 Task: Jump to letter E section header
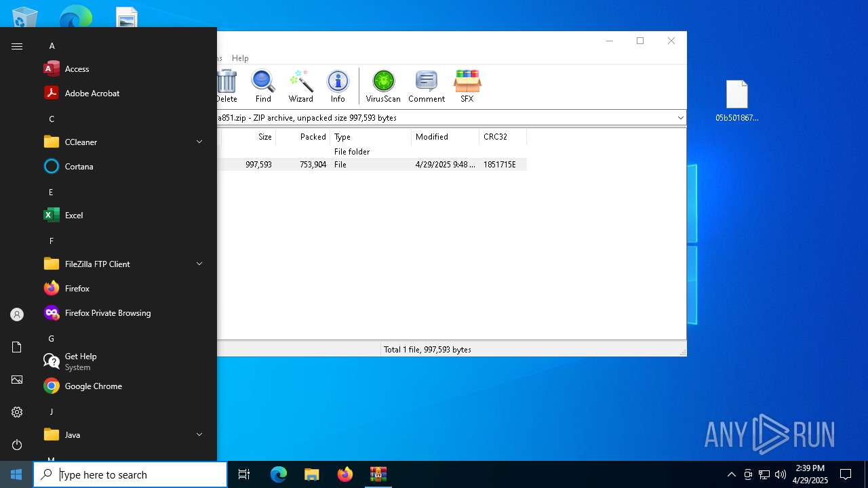51,192
